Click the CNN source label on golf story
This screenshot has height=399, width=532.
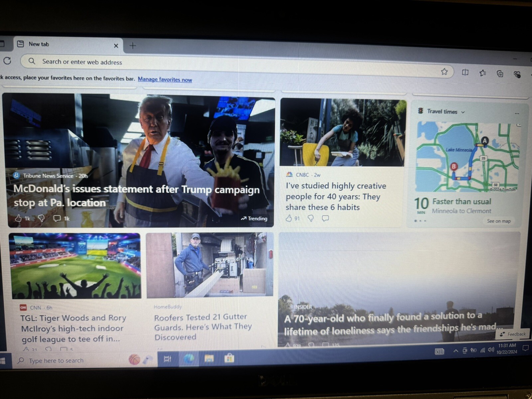(x=35, y=308)
